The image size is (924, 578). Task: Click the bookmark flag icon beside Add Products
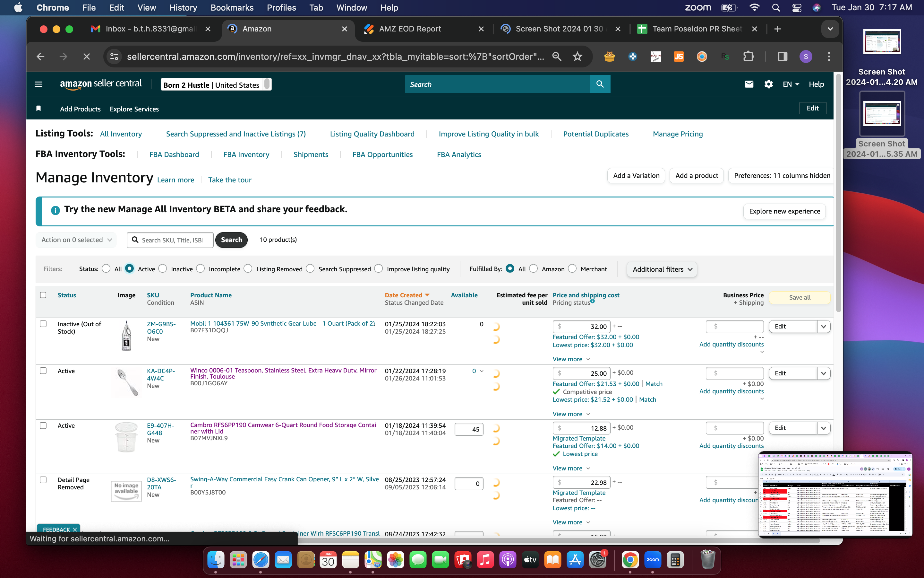[38, 109]
